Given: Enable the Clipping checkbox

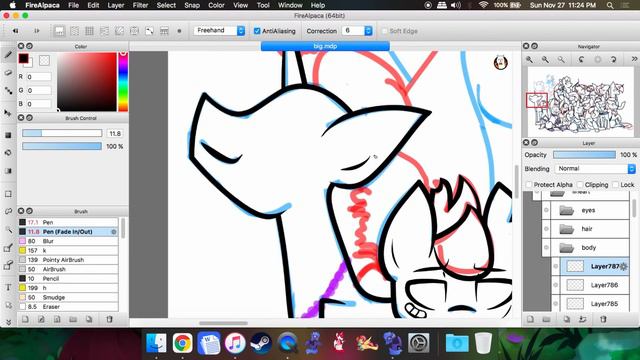Looking at the screenshot, I should 580,185.
